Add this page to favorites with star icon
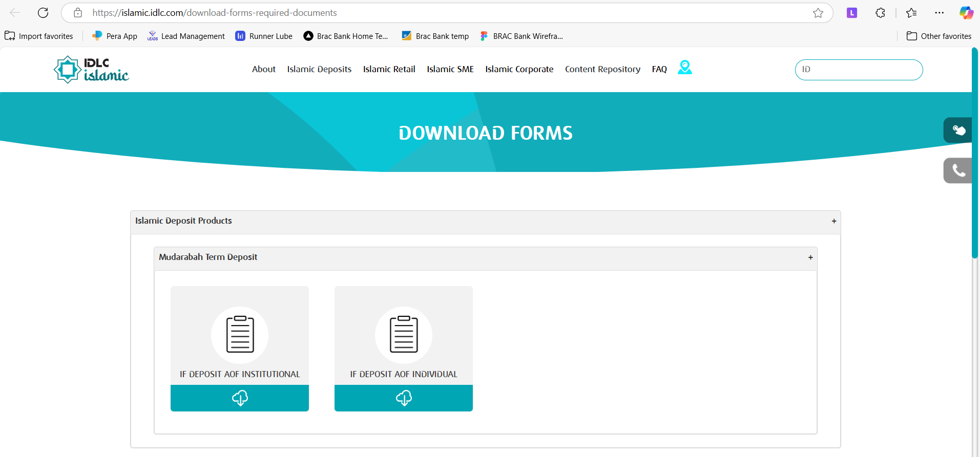 (818, 13)
